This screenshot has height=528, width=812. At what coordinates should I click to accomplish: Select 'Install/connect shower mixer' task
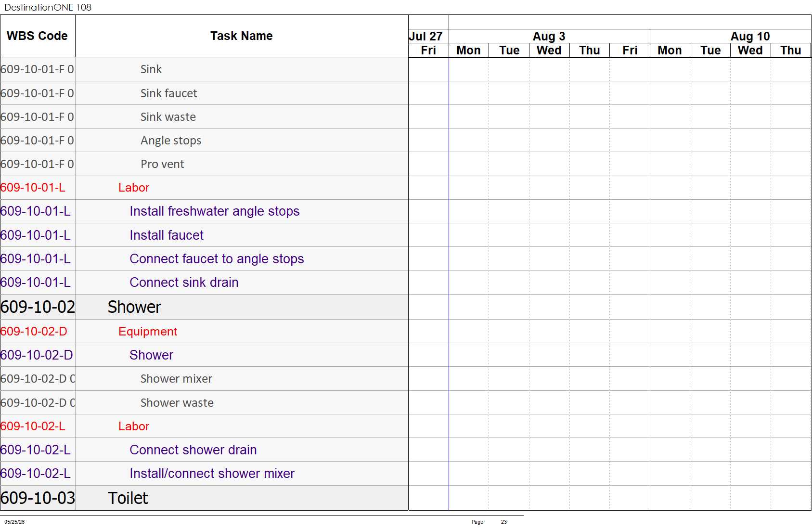[212, 474]
